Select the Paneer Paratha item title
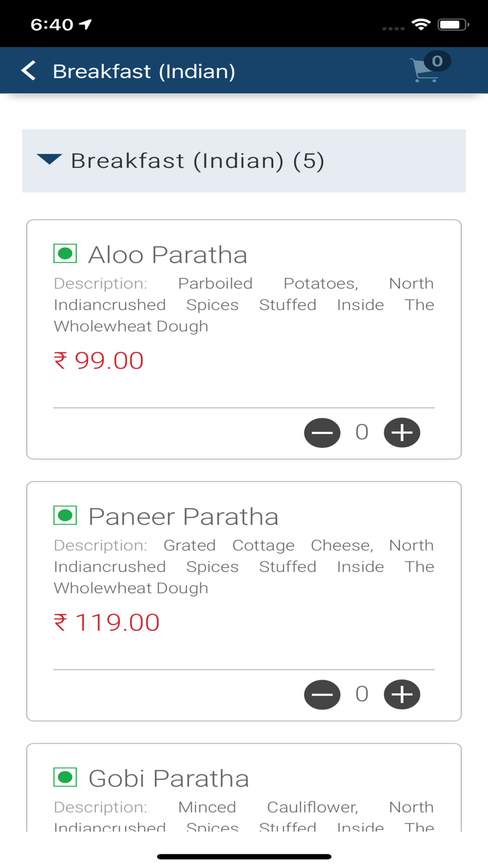Image resolution: width=488 pixels, height=868 pixels. (183, 517)
